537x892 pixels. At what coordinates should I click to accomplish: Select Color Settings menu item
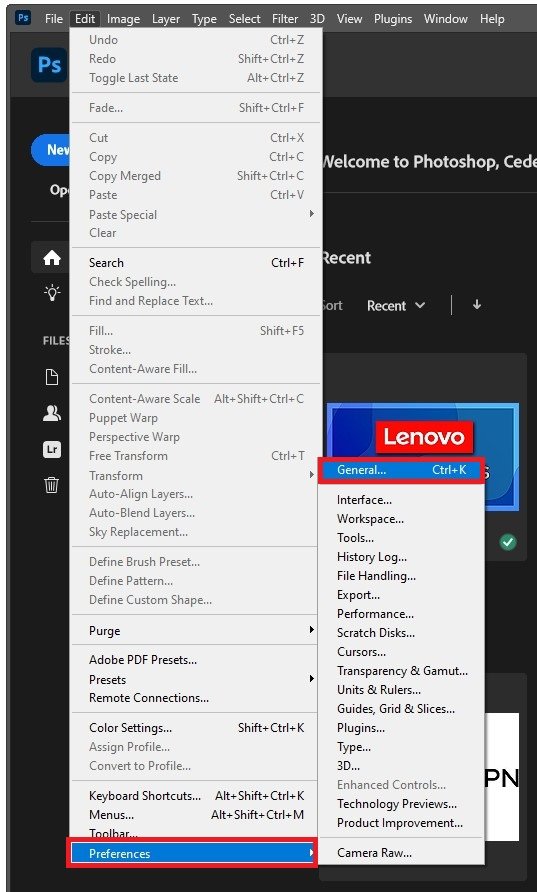194,728
